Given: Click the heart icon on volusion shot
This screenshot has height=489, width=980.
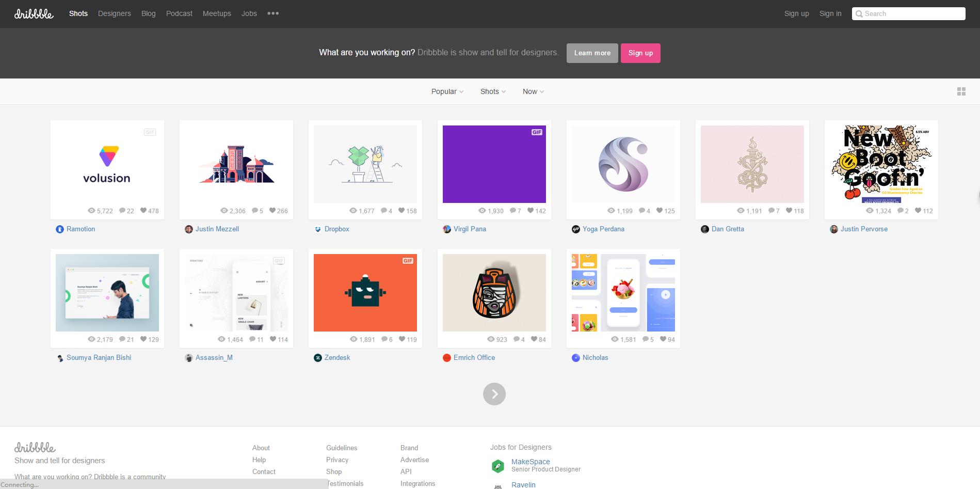Looking at the screenshot, I should tap(143, 211).
